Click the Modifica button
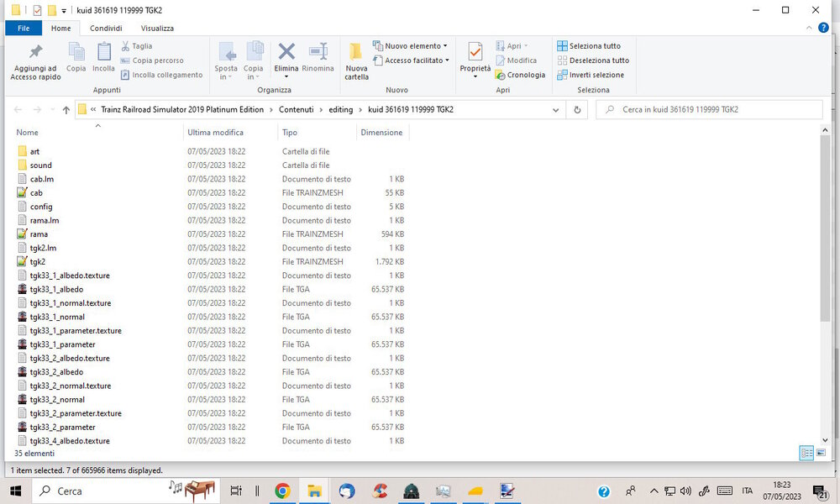 click(x=517, y=60)
